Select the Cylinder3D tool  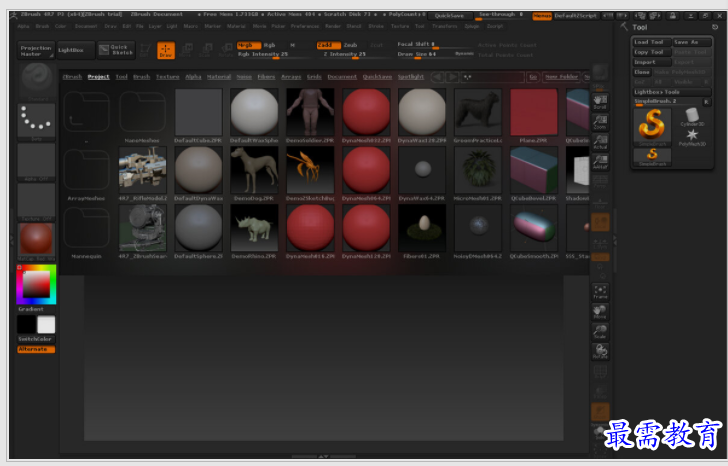point(692,115)
